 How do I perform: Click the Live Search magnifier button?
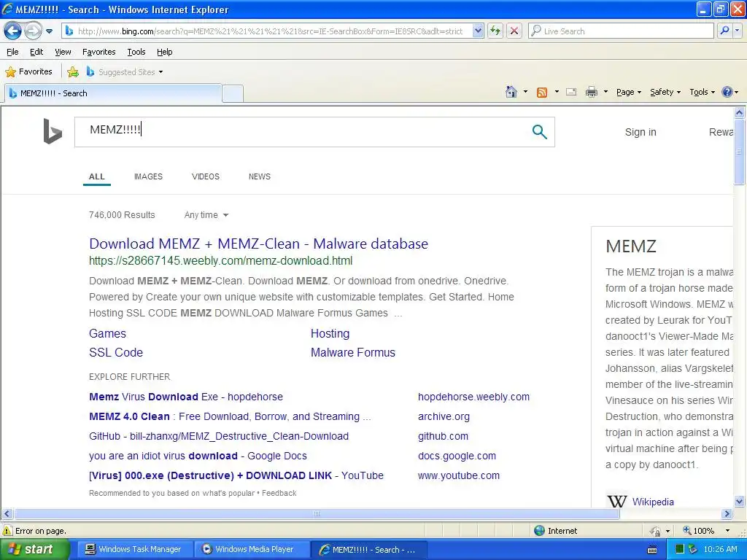[x=724, y=31]
